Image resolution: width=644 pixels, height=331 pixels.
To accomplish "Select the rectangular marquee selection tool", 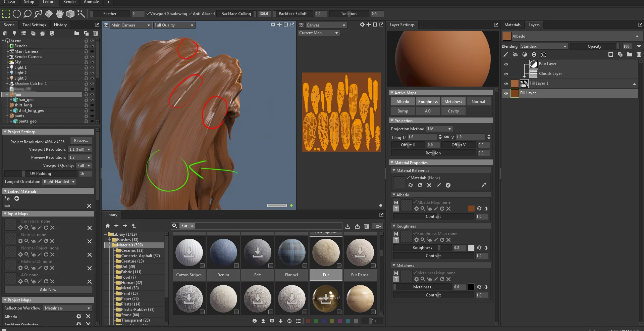I will pyautogui.click(x=6, y=14).
